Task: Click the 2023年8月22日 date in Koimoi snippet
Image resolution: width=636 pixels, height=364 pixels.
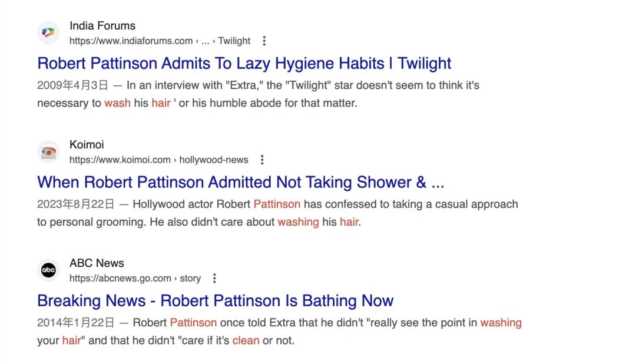Action: click(75, 204)
